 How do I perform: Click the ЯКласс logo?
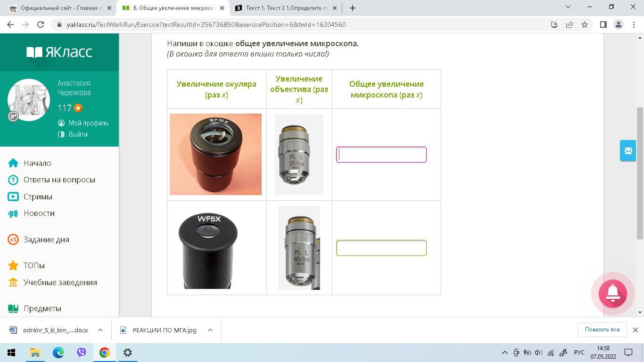click(x=59, y=52)
